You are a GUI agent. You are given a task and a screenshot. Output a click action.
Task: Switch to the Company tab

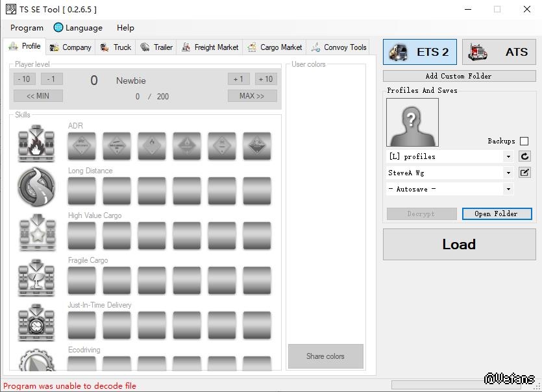pos(70,47)
